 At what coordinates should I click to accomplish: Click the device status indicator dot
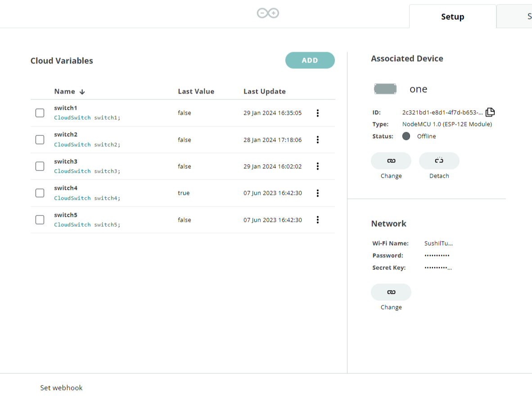pyautogui.click(x=406, y=136)
